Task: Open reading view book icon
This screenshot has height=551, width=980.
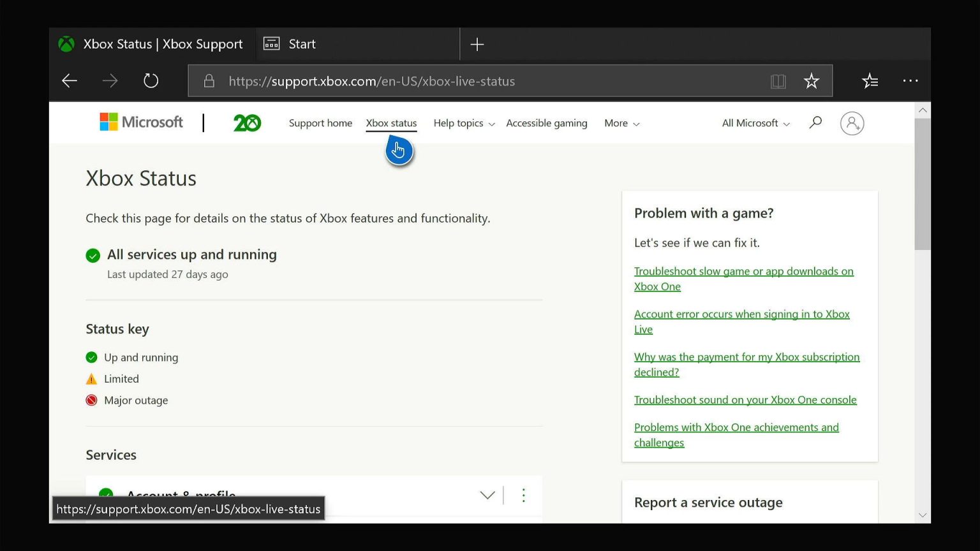Action: [x=778, y=81]
